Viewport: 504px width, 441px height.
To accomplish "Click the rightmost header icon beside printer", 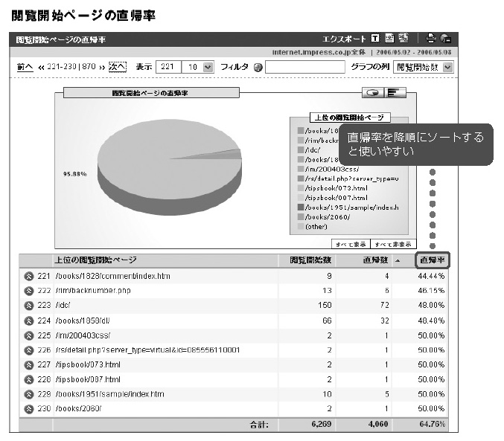I will (x=445, y=39).
